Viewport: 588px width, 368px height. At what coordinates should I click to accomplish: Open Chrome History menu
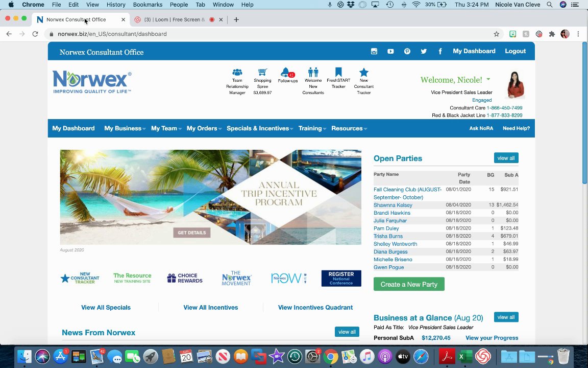[116, 5]
